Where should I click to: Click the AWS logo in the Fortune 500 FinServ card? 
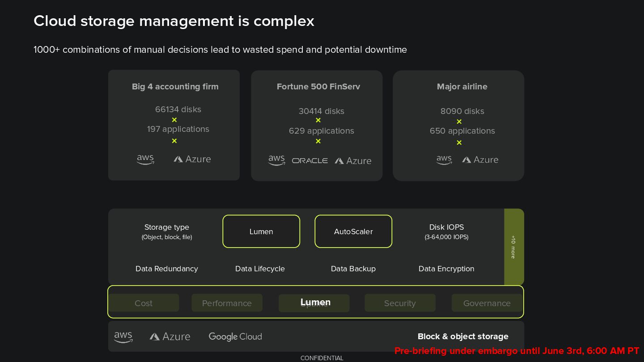point(276,160)
